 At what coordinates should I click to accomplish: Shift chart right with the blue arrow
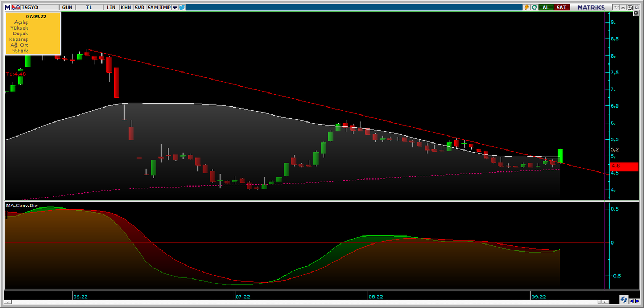click(x=637, y=301)
